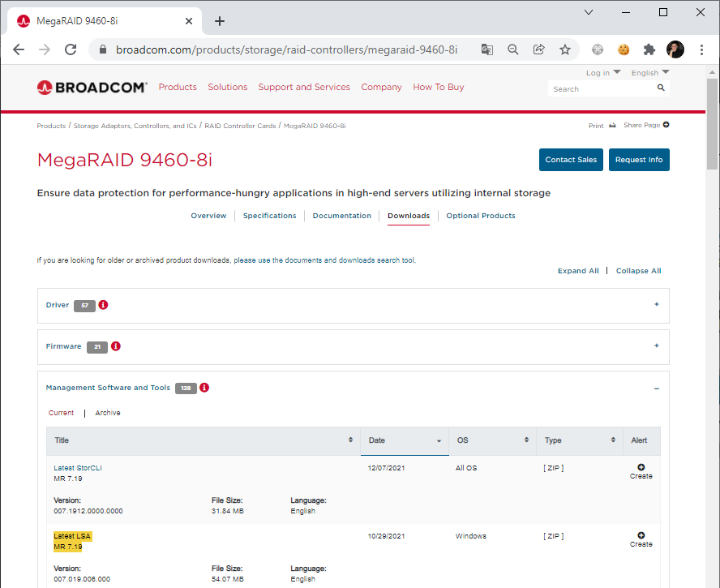Viewport: 720px width, 588px height.
Task: Open the Products menu
Action: 178,87
